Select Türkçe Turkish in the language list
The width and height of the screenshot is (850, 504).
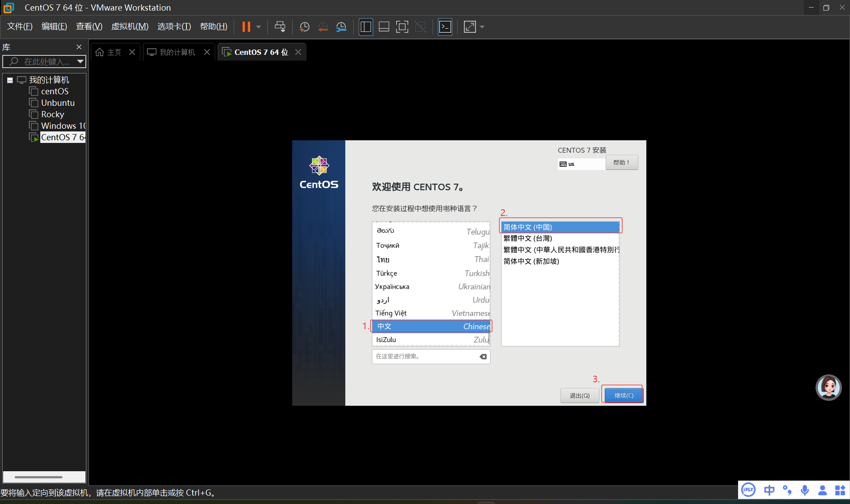pos(432,273)
